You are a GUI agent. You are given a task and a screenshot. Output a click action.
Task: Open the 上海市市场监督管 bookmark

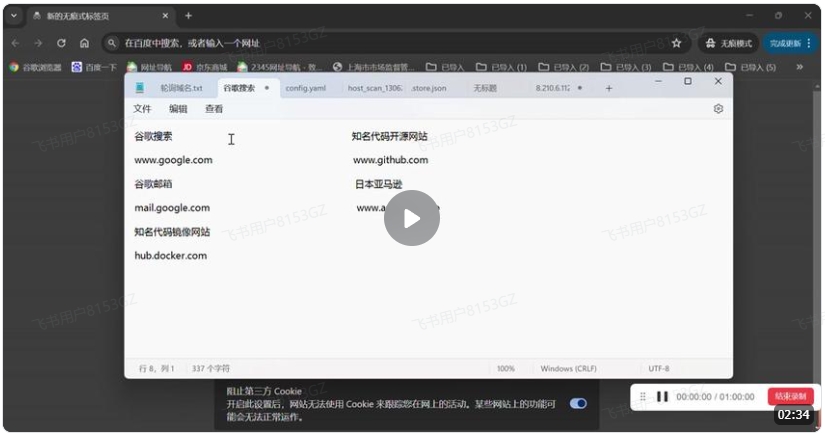click(x=374, y=67)
